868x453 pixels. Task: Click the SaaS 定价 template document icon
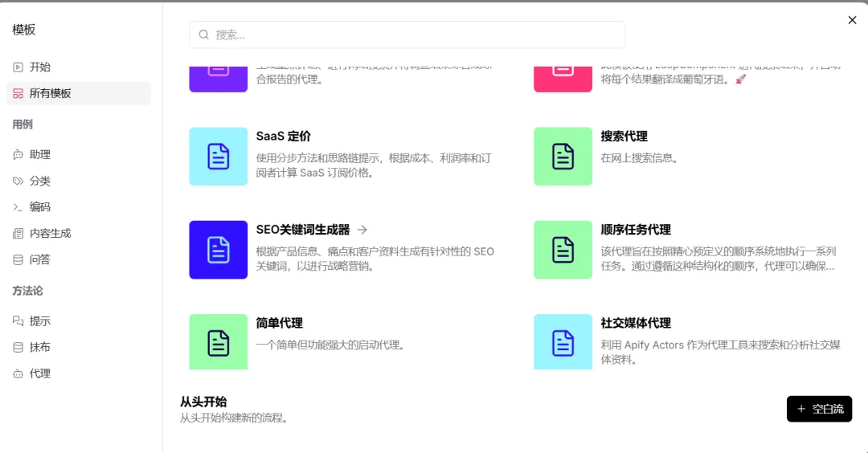218,157
